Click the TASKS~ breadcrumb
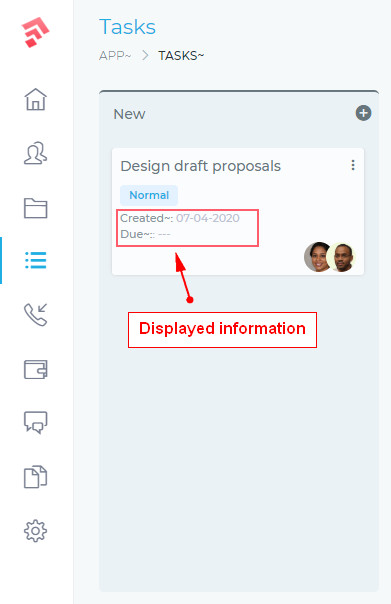Viewport: 391px width, 604px height. (181, 56)
